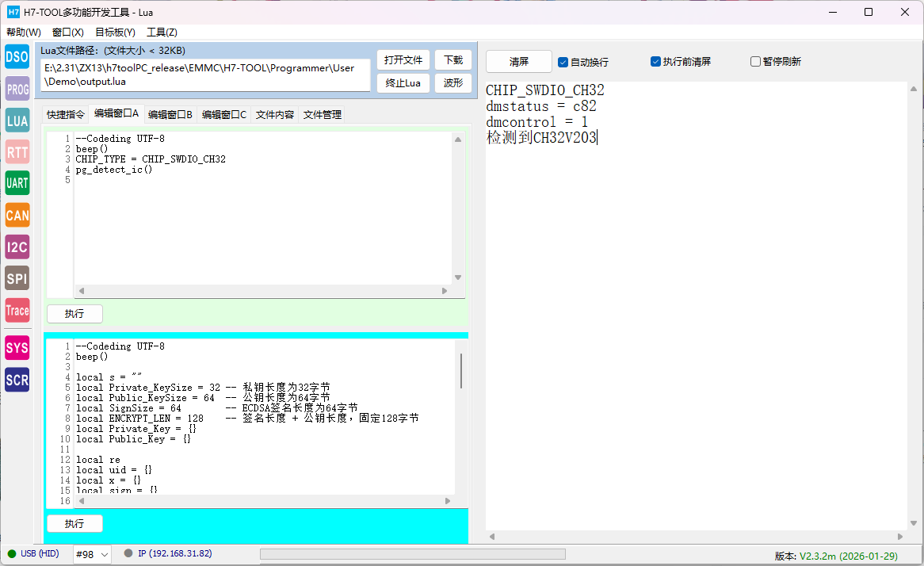This screenshot has width=924, height=566.
Task: Open the UART serial module
Action: pos(17,183)
